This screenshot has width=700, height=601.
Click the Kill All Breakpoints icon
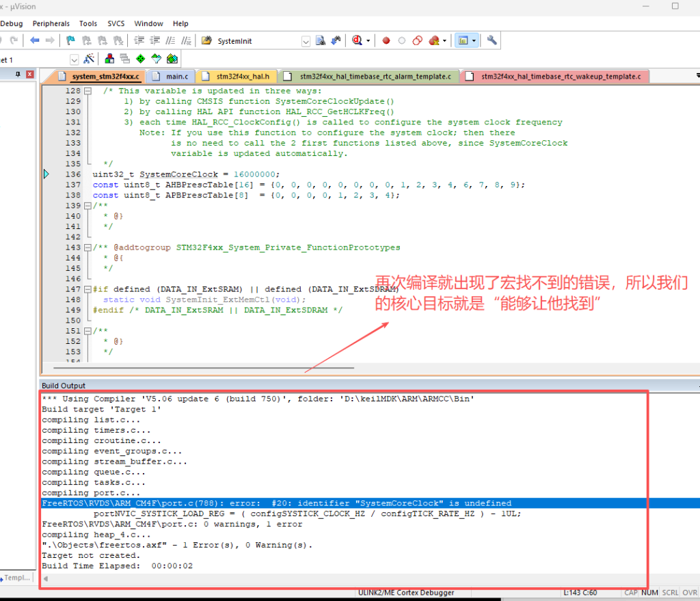click(433, 41)
